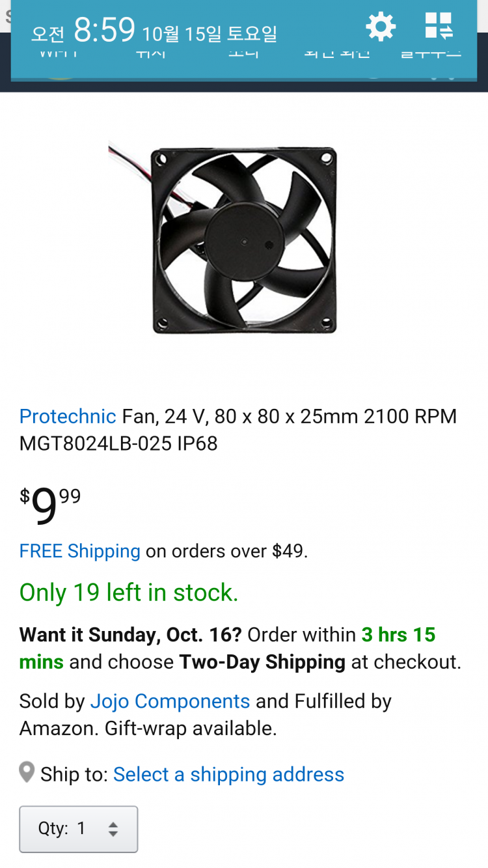Tap the quick settings grid edit icon

pos(439,26)
